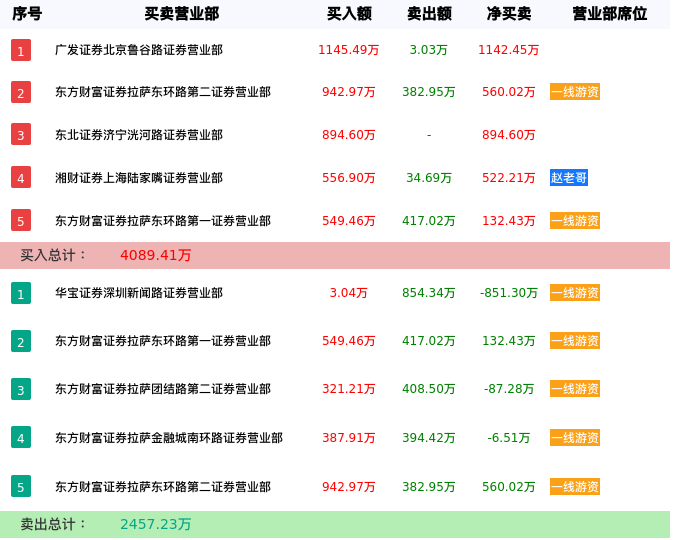The width and height of the screenshot is (676, 540).
Task: Click the 净买卖 column header
Action: [509, 14]
